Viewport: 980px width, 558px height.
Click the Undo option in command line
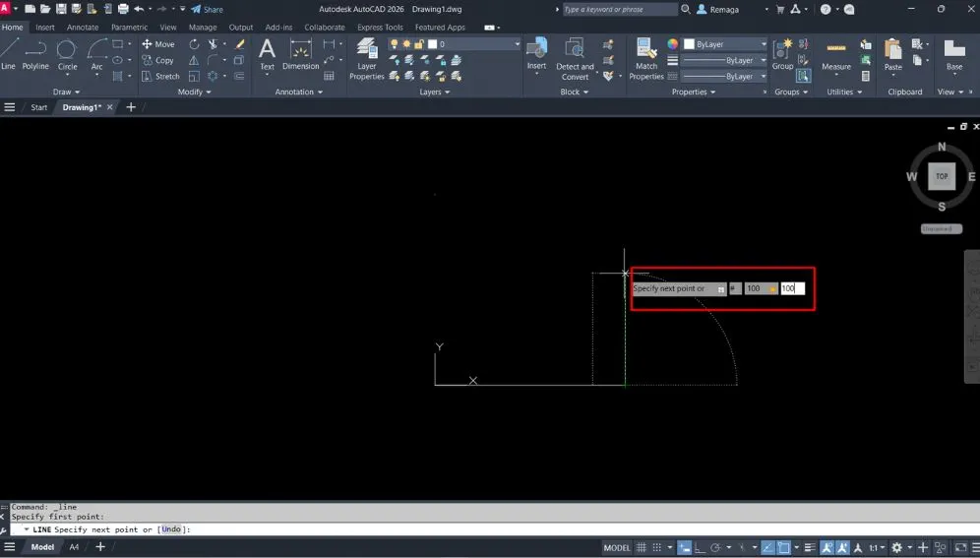[170, 529]
